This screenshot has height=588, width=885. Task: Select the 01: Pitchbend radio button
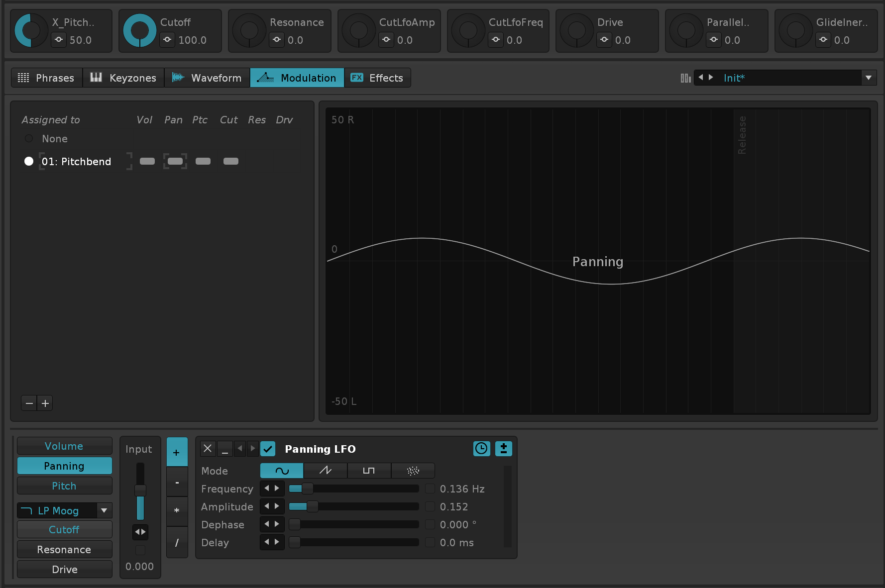coord(29,161)
